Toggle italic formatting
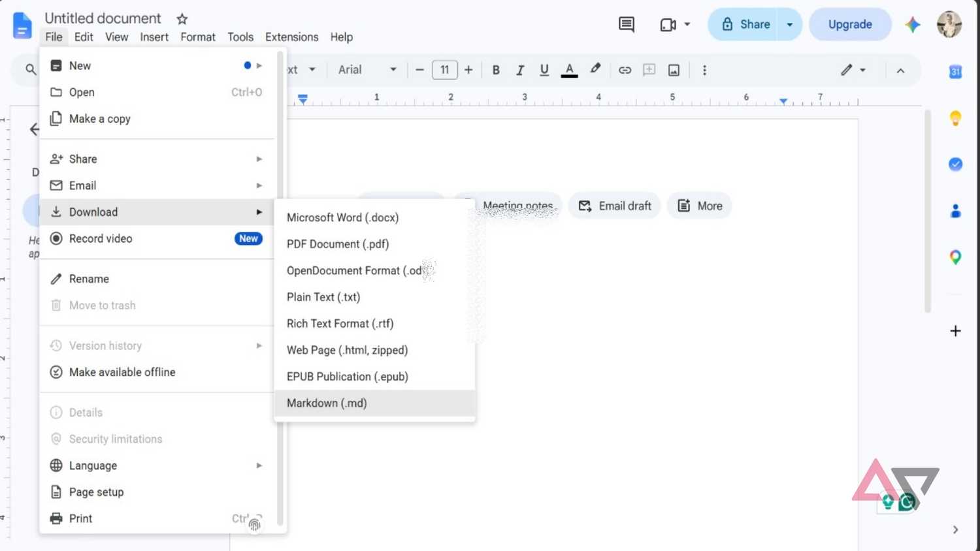980x551 pixels. [x=520, y=70]
